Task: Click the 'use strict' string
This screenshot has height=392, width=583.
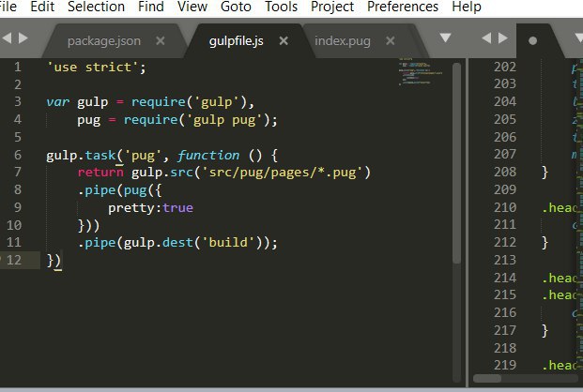Action: (93, 68)
